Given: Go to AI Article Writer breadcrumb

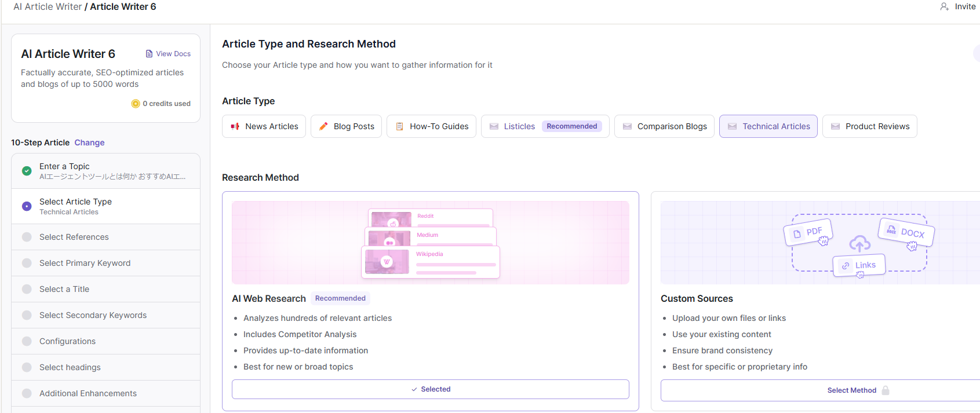Looking at the screenshot, I should (48, 6).
